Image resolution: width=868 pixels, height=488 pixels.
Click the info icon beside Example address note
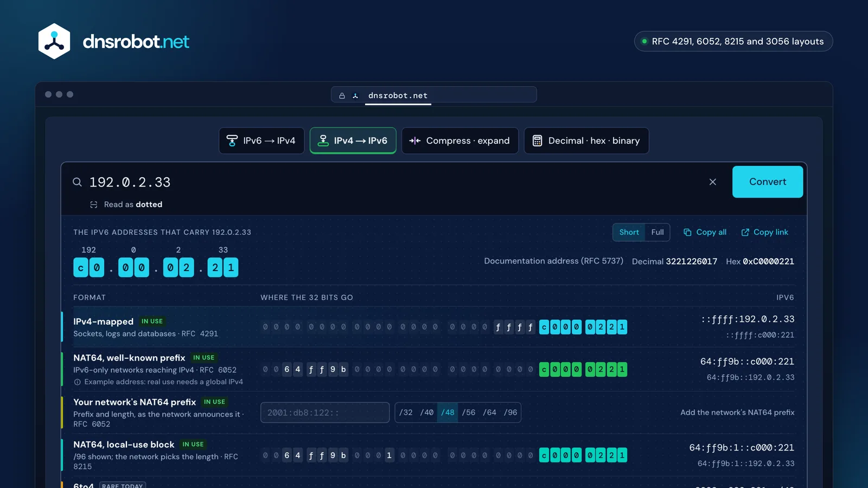coord(77,382)
